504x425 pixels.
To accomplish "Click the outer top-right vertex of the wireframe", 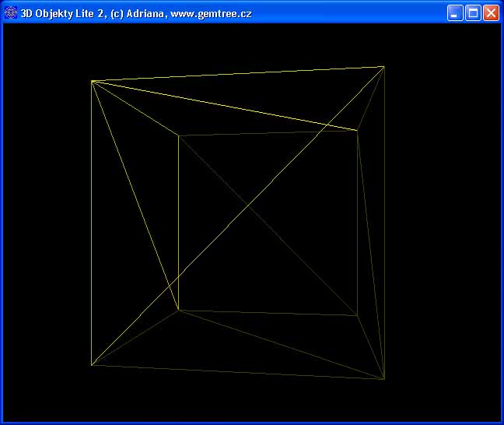I will pos(384,67).
